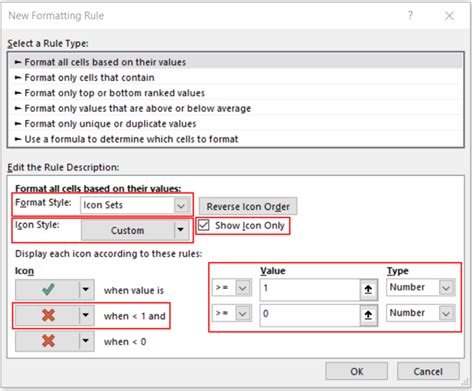Click the help question mark icon
This screenshot has width=474, height=391.
coord(410,15)
